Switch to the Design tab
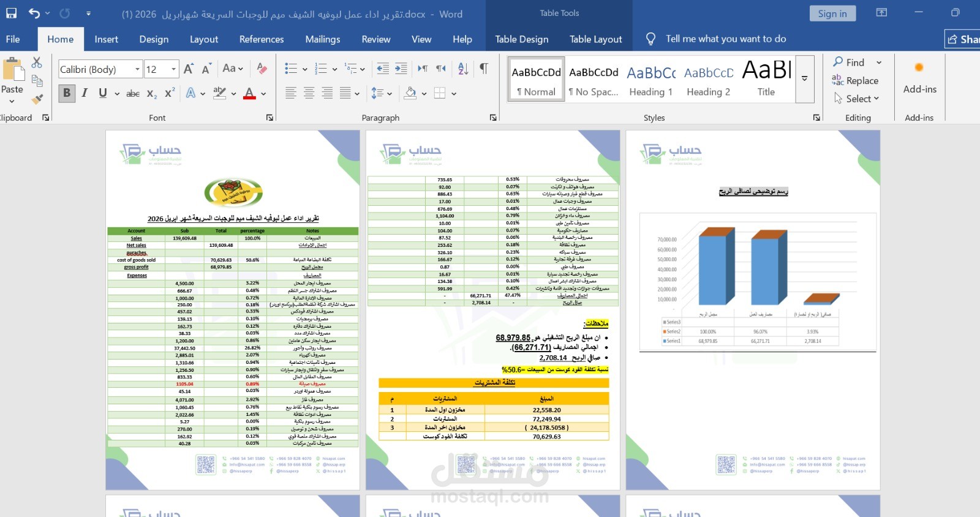Viewport: 980px width, 517px height. (154, 39)
